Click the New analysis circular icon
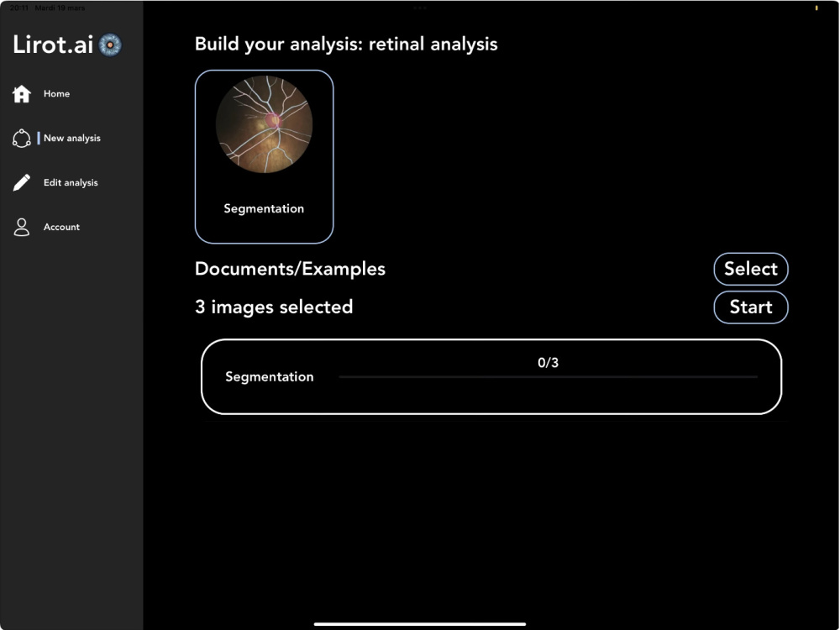 click(x=22, y=139)
